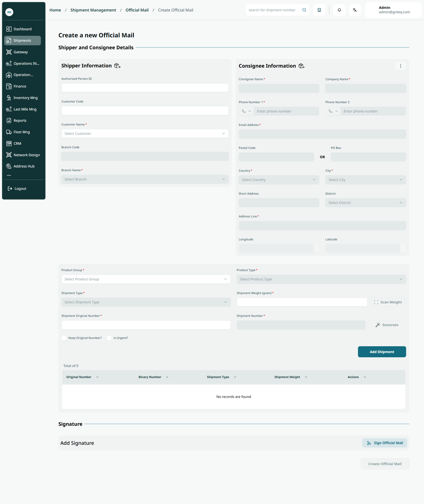Open the Reports module icon
The image size is (424, 504).
[9, 120]
